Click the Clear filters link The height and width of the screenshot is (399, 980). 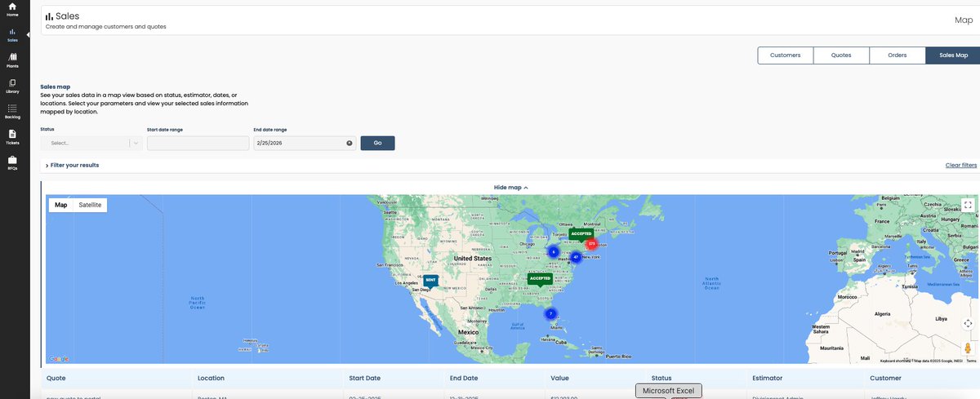[x=960, y=165]
